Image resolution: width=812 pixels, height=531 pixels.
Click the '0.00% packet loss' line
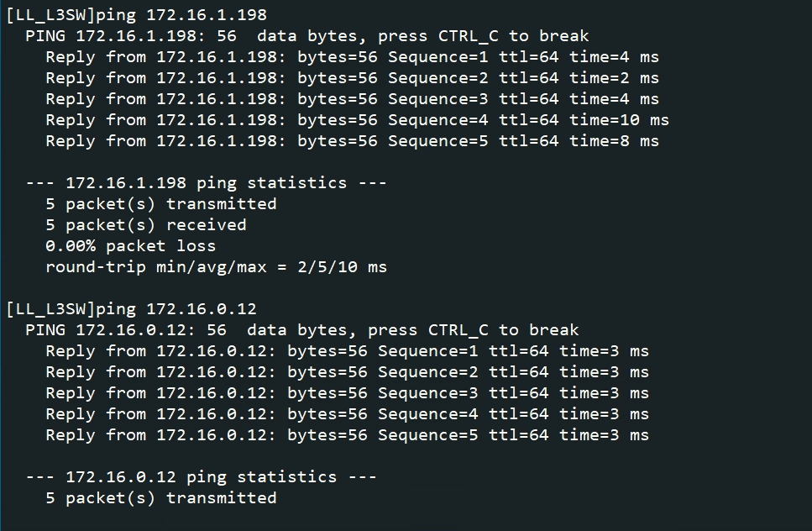pos(131,246)
